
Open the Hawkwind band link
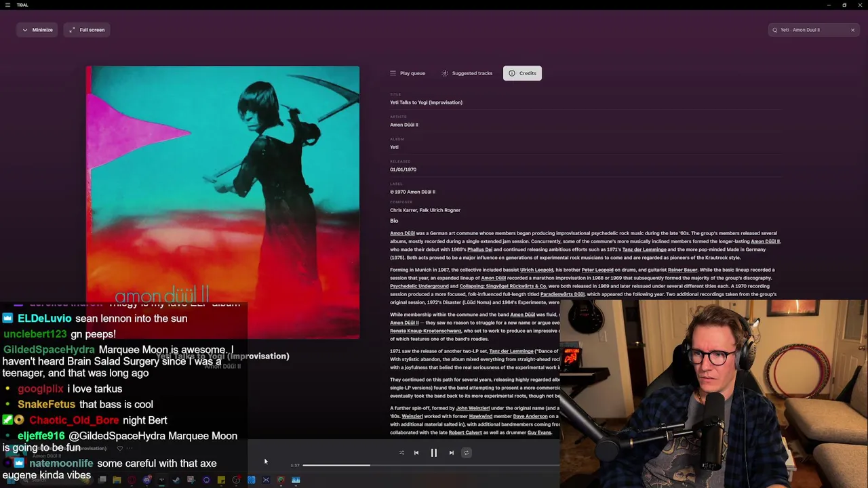[x=481, y=416]
